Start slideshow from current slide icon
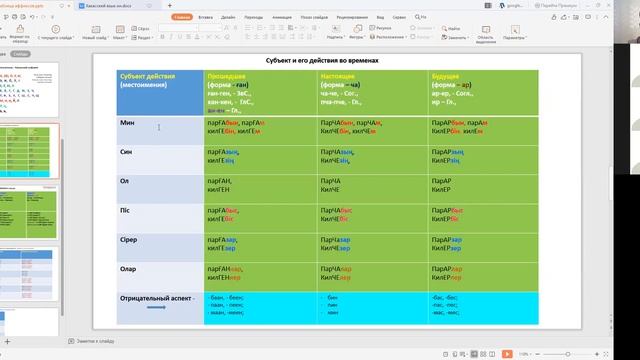 pyautogui.click(x=56, y=29)
